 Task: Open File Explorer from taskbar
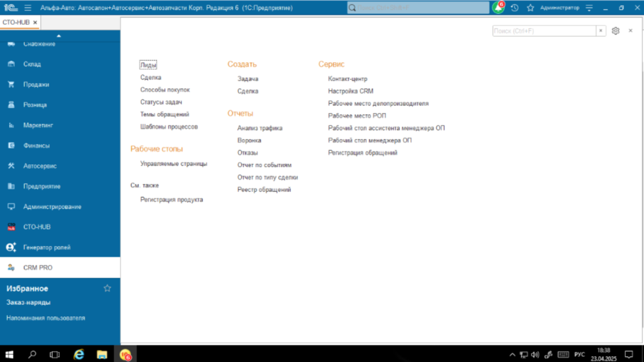point(102,354)
